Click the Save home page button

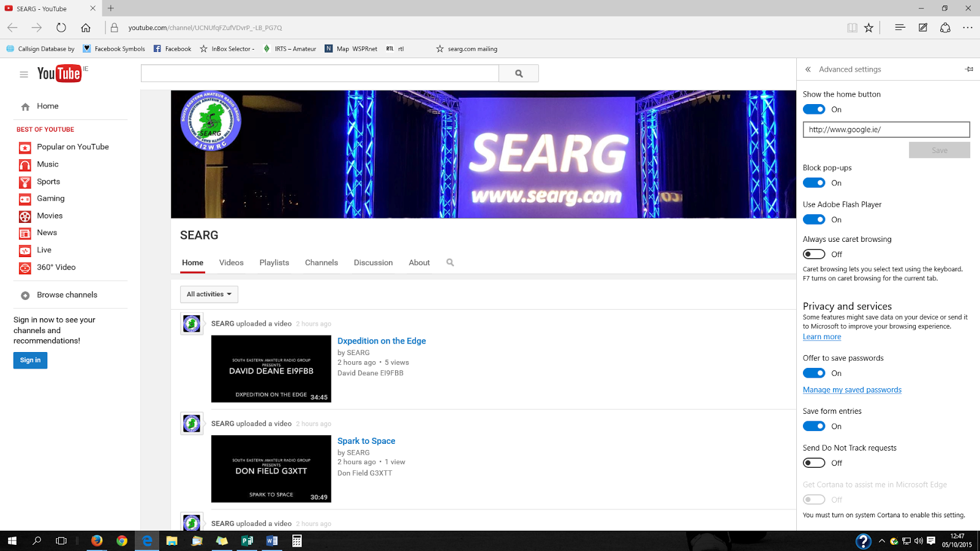pyautogui.click(x=940, y=150)
